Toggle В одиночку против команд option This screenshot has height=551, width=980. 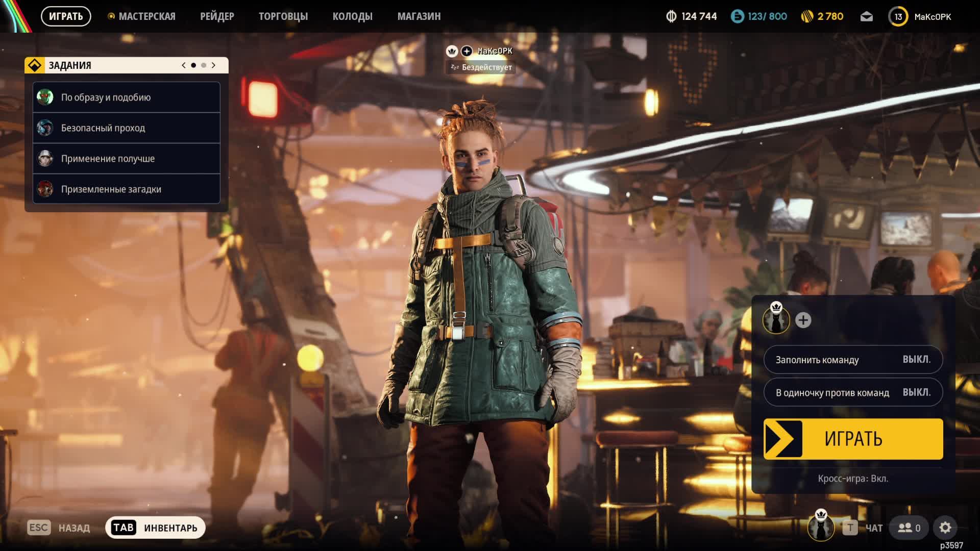pyautogui.click(x=853, y=392)
